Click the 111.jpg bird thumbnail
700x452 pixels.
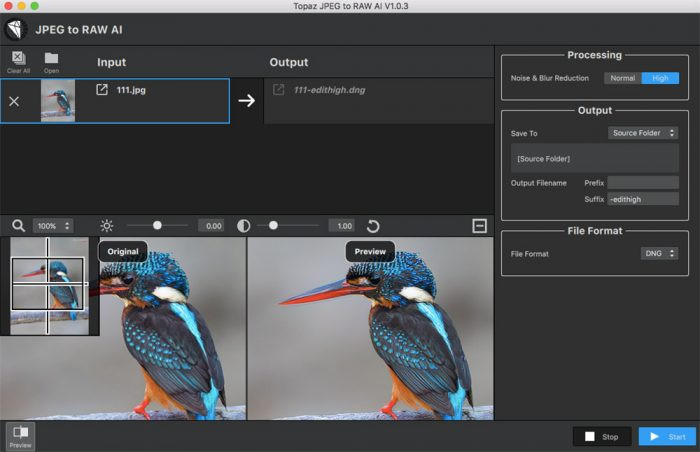58,101
